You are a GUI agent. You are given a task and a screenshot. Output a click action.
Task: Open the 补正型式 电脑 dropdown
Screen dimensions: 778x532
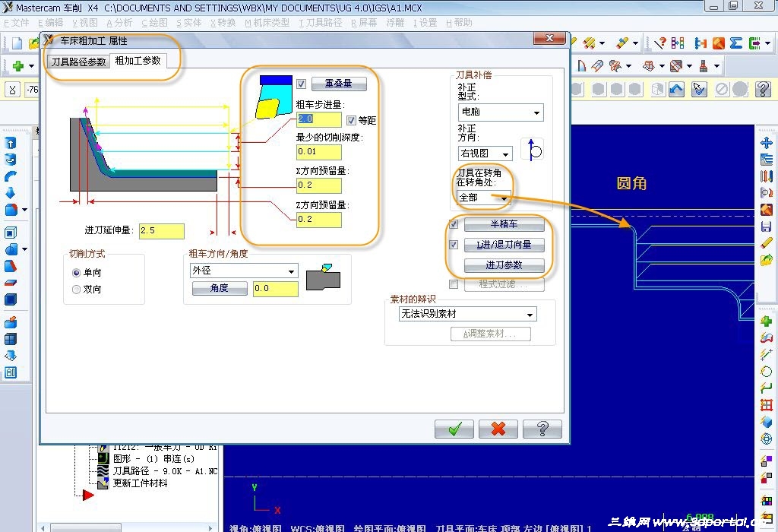[x=501, y=112]
